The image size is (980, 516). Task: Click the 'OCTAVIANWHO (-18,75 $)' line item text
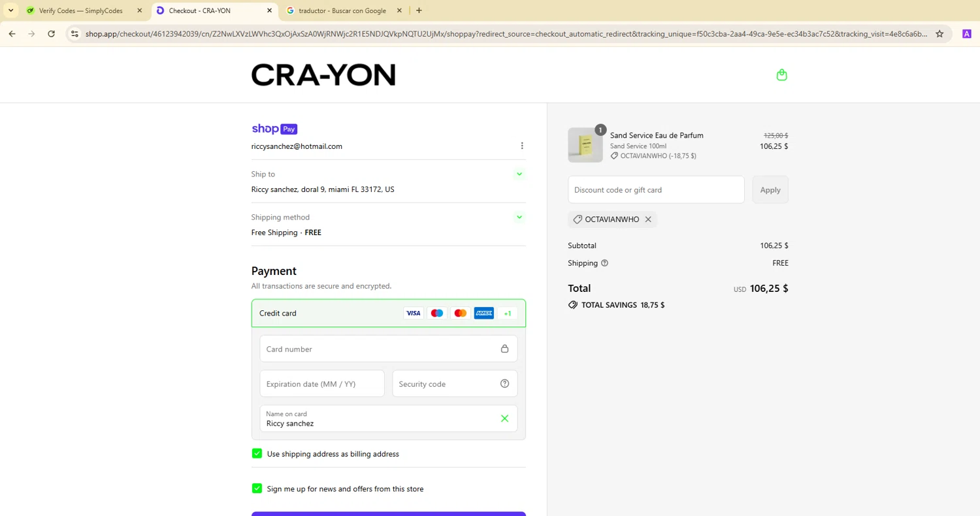pyautogui.click(x=658, y=156)
